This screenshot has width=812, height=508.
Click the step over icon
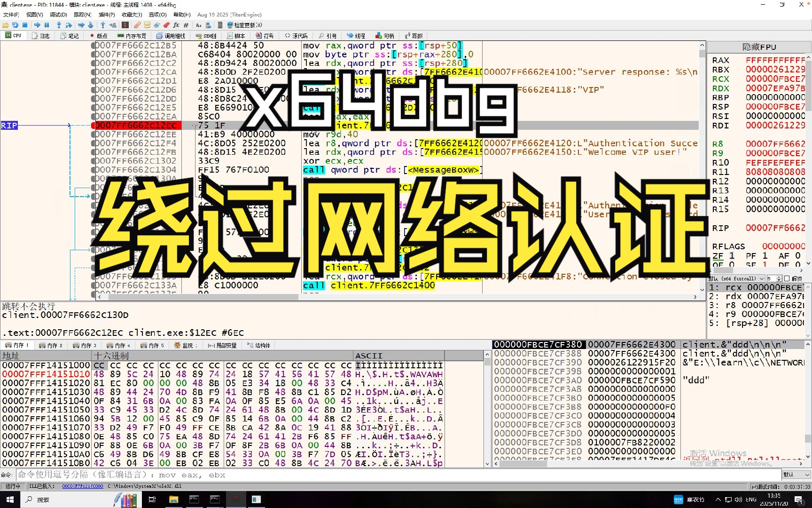point(69,25)
